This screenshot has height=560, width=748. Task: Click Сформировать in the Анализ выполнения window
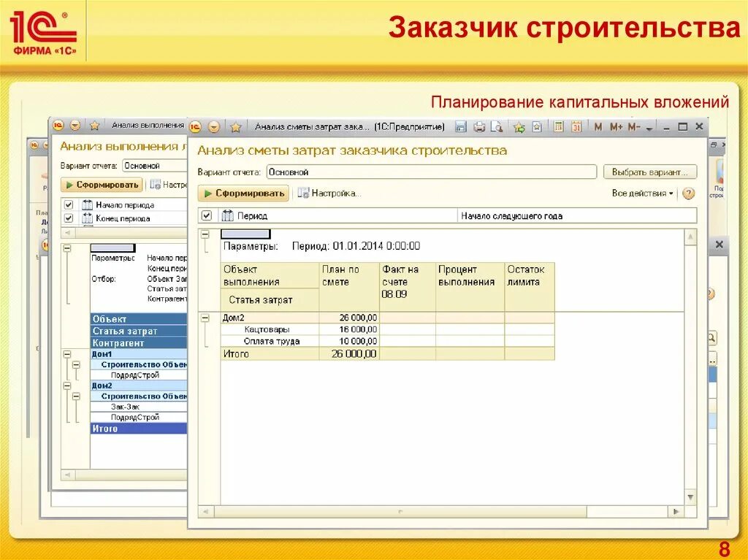click(102, 185)
